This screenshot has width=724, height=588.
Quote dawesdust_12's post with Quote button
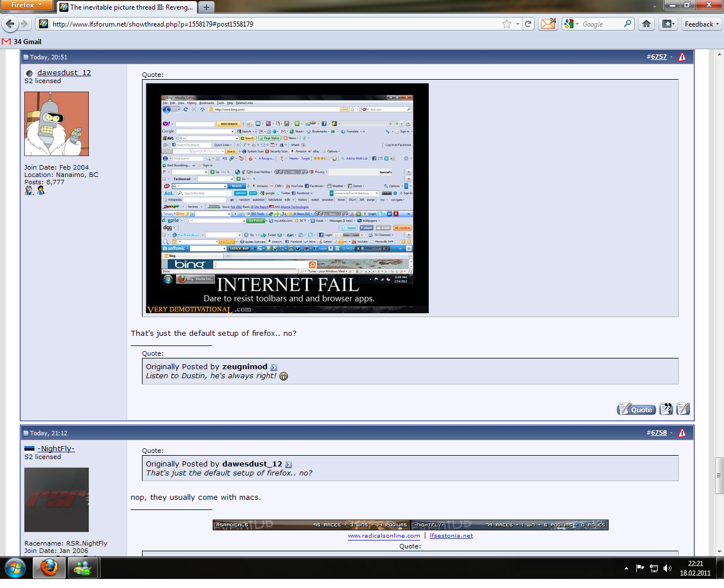636,409
